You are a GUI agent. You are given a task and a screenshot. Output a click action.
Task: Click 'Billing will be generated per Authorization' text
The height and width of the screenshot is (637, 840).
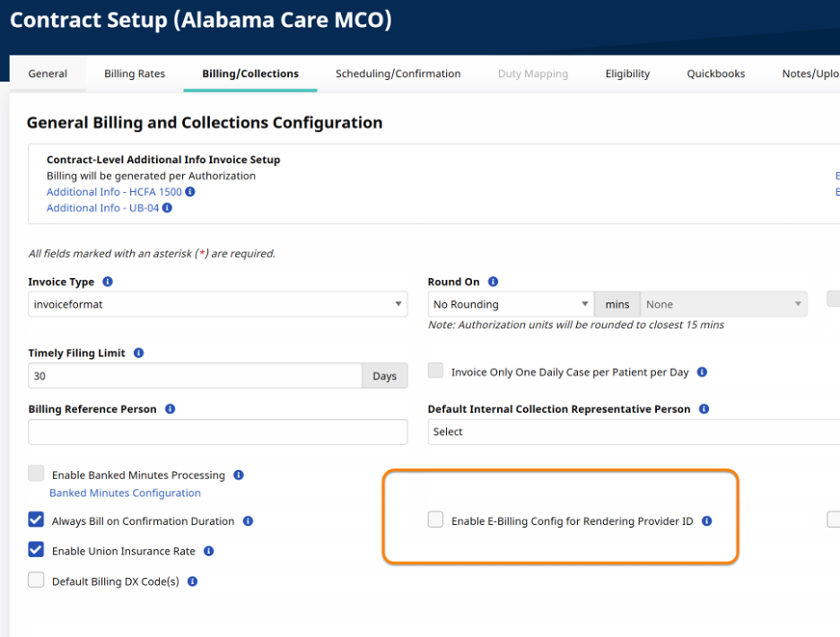tap(151, 176)
